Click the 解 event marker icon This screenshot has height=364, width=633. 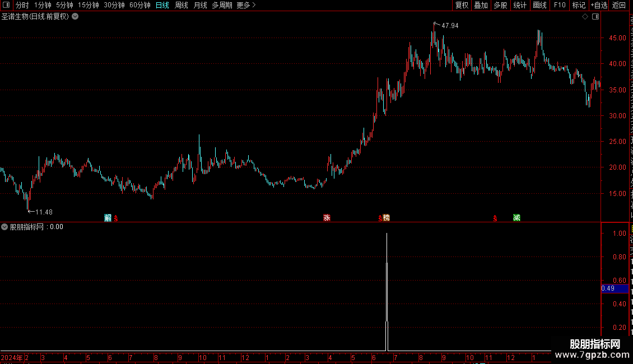pyautogui.click(x=108, y=218)
